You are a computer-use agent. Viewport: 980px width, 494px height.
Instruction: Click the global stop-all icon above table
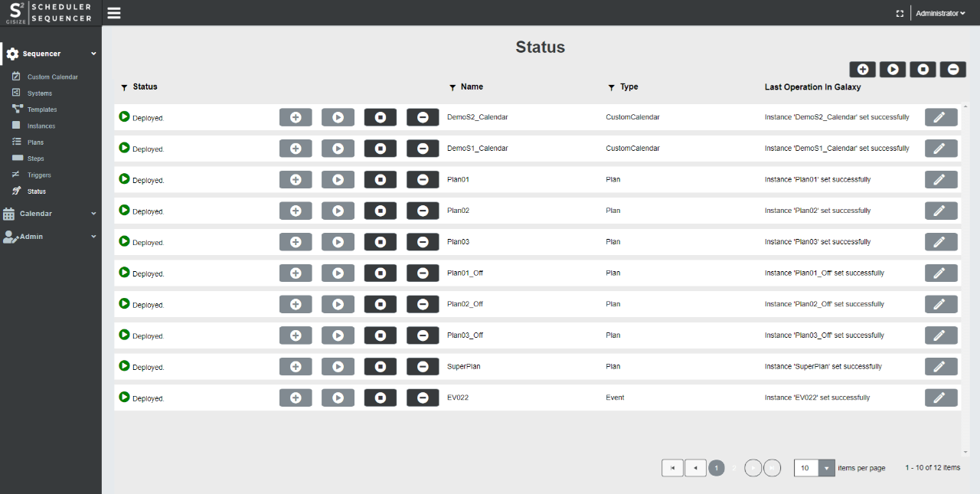click(x=923, y=70)
